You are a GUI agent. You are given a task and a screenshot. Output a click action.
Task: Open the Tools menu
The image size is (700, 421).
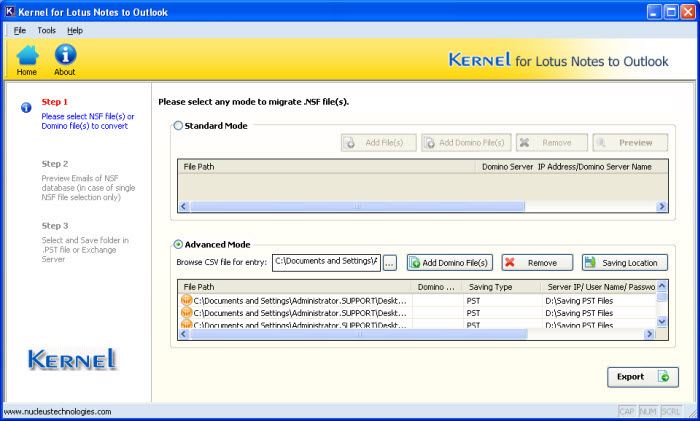pyautogui.click(x=46, y=30)
